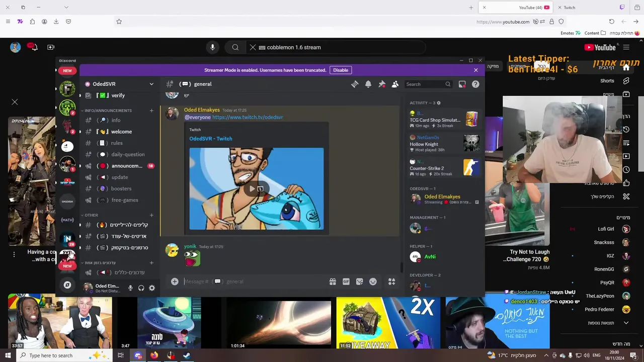This screenshot has height=362, width=644.
Task: Reload the page in browser toolbar
Action: click(x=611, y=22)
